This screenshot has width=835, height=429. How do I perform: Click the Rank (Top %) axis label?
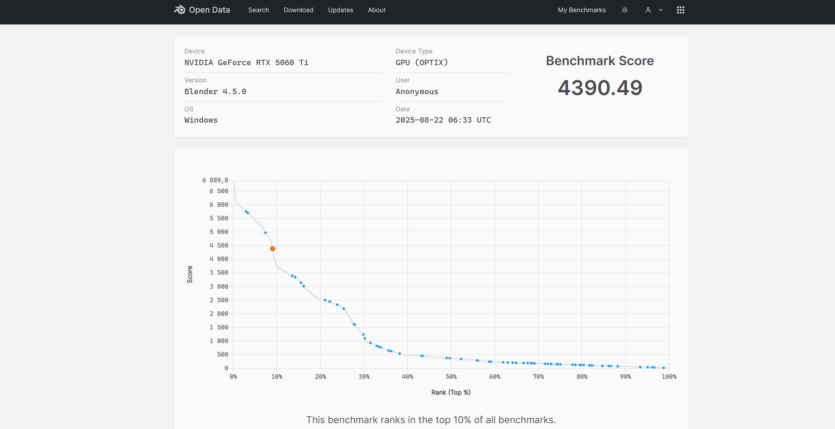tap(451, 392)
